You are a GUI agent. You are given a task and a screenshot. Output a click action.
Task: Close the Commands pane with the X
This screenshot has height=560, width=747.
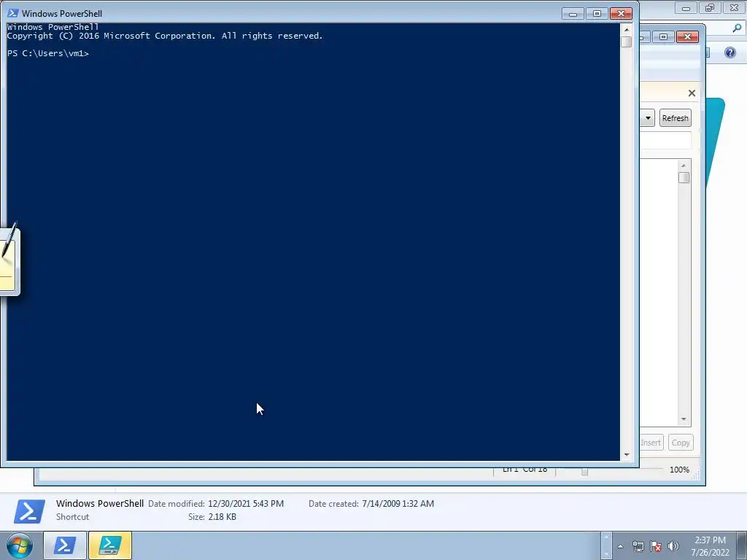tap(692, 93)
